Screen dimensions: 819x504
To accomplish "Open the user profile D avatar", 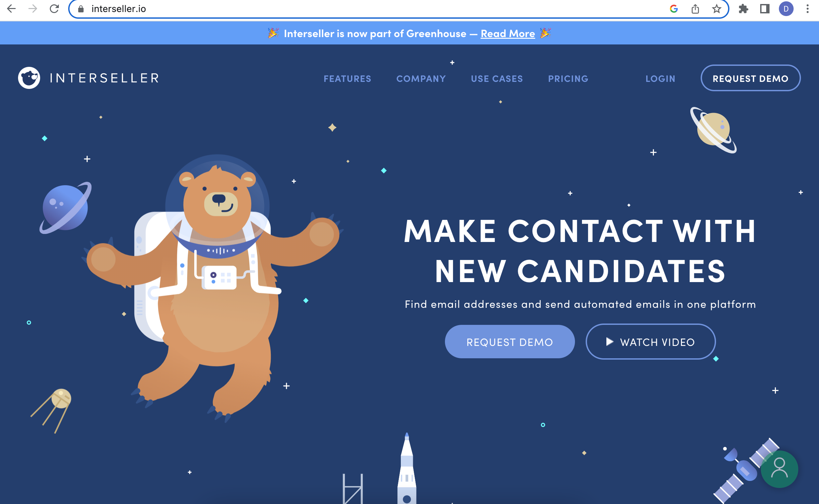I will coord(786,9).
